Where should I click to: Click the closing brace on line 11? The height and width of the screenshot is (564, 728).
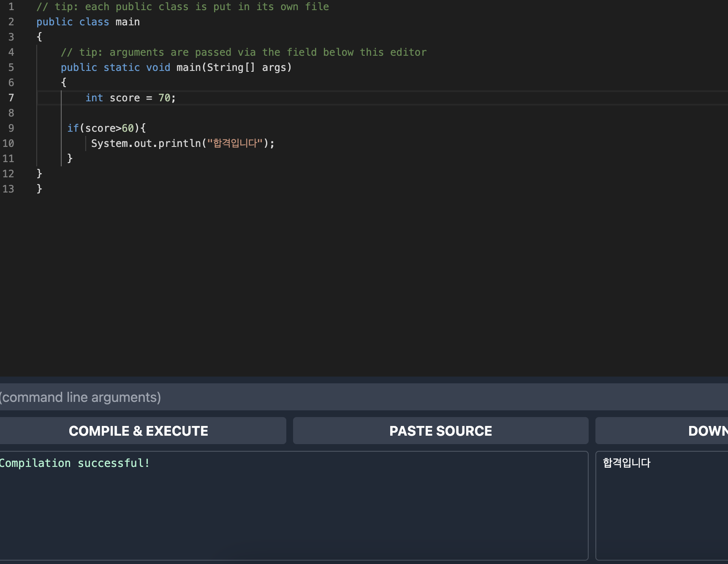[x=70, y=159]
